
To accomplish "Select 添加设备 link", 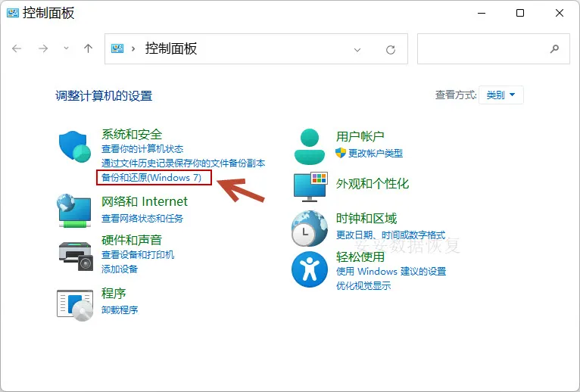I will click(x=120, y=269).
